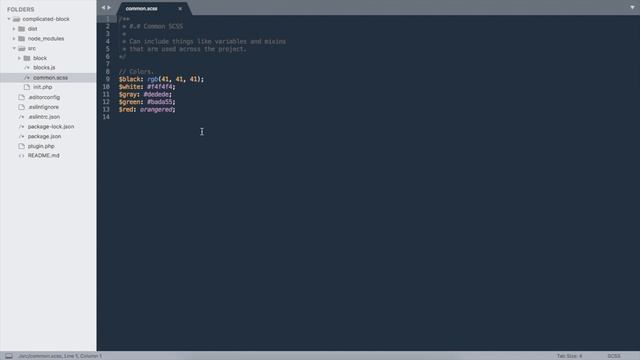
Task: Collapse the src folder arrow
Action: [x=14, y=48]
